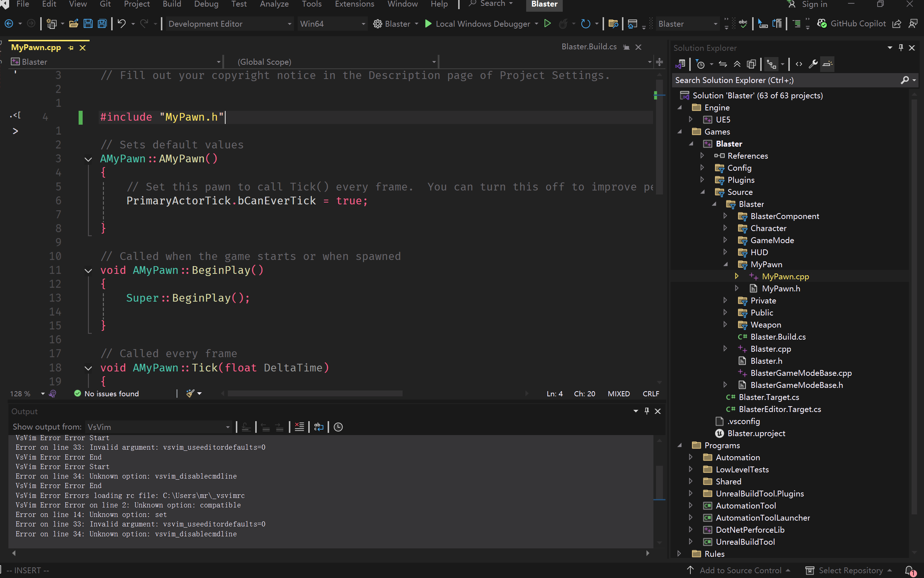Start Without Debugging using hollow green play icon

547,24
